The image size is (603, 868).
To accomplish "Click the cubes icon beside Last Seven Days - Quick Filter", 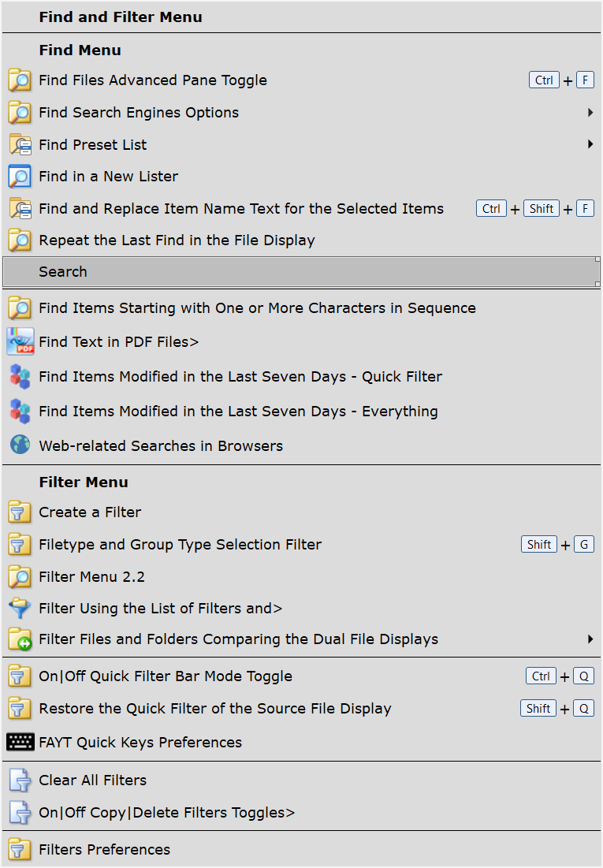I will (x=20, y=377).
